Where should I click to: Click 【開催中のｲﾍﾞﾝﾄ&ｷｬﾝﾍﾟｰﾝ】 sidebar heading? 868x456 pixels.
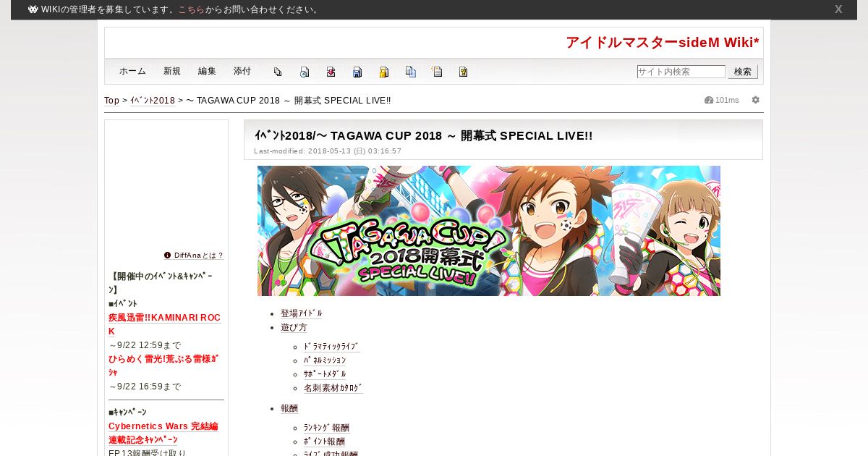tap(161, 283)
